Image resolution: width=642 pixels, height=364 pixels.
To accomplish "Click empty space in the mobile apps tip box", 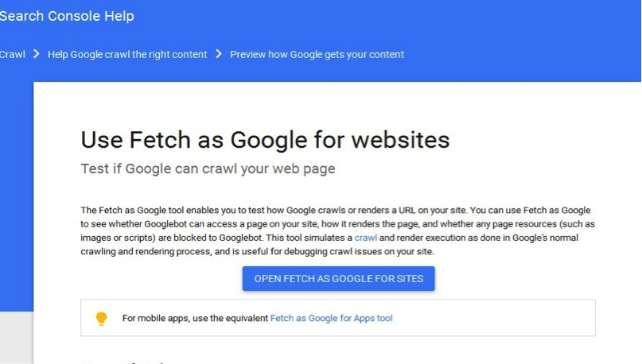I will click(492, 318).
